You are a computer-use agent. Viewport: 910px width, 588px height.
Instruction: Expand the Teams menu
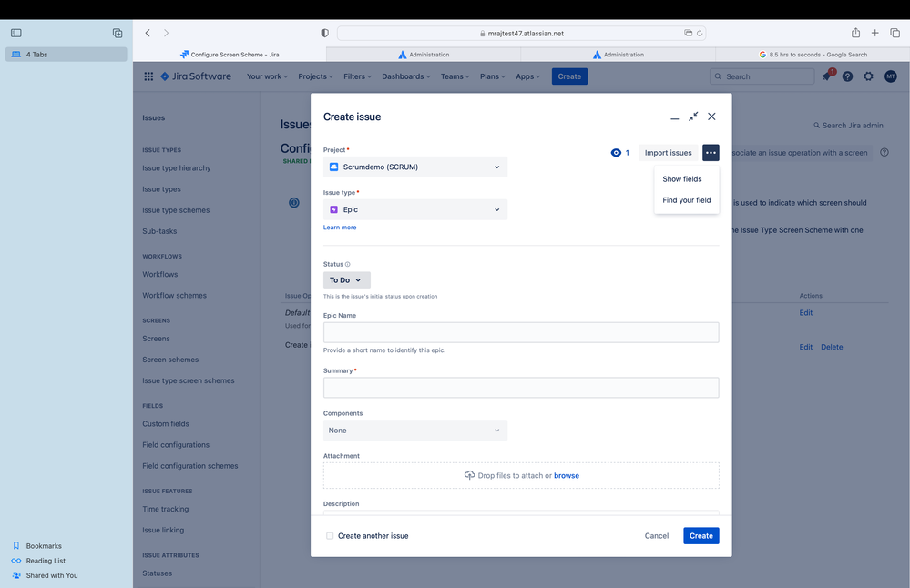coord(455,76)
